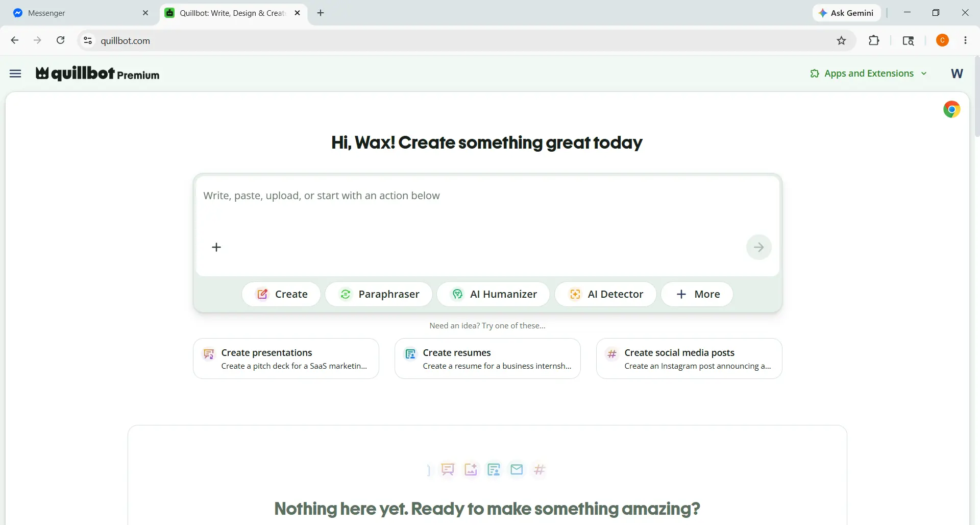Expand the Apps and Extensions dropdown
Screen dimensions: 980x525
868,74
